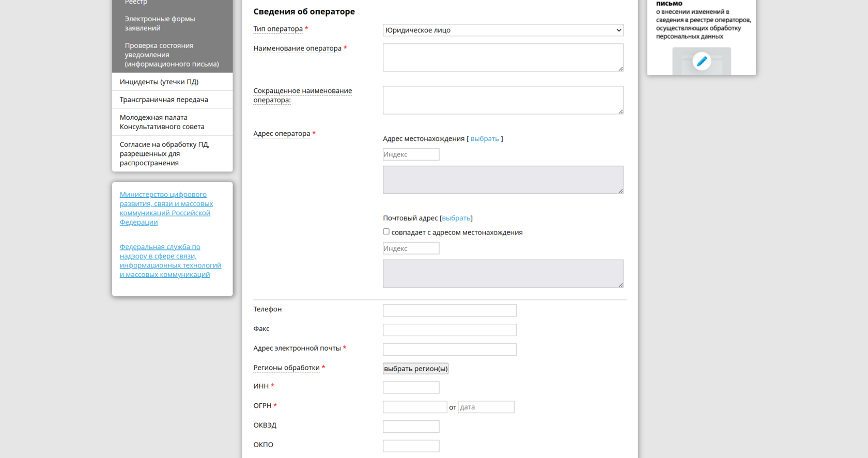
Task: Go to Трансграничная передача section
Action: point(172,100)
